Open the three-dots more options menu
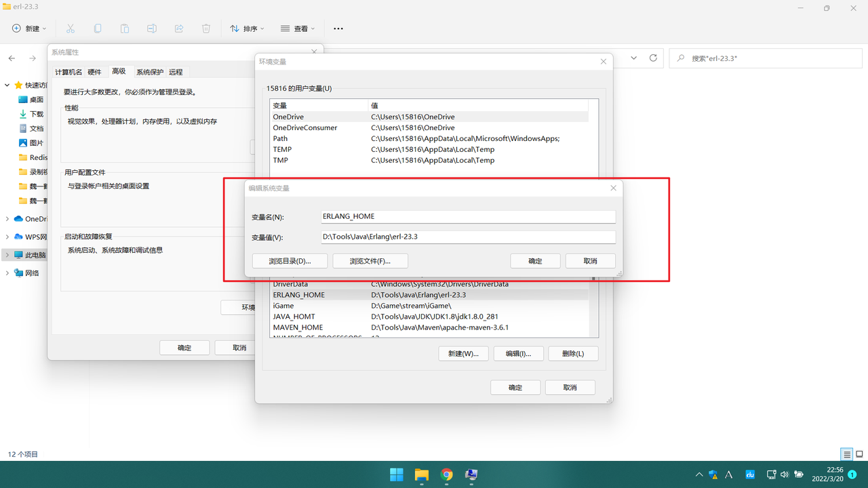Screen dimensions: 868x488 (338, 28)
